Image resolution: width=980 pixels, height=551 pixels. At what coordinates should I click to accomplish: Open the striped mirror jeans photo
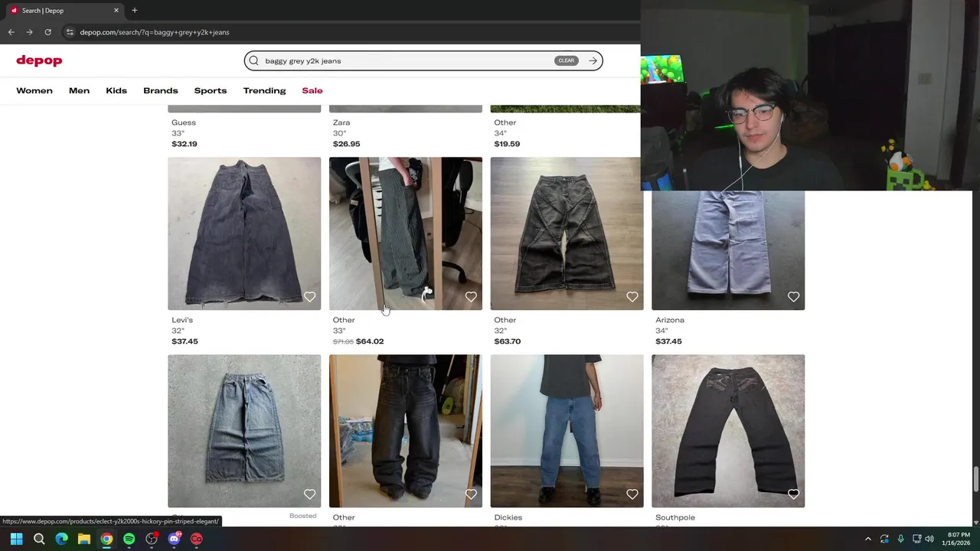coord(406,233)
